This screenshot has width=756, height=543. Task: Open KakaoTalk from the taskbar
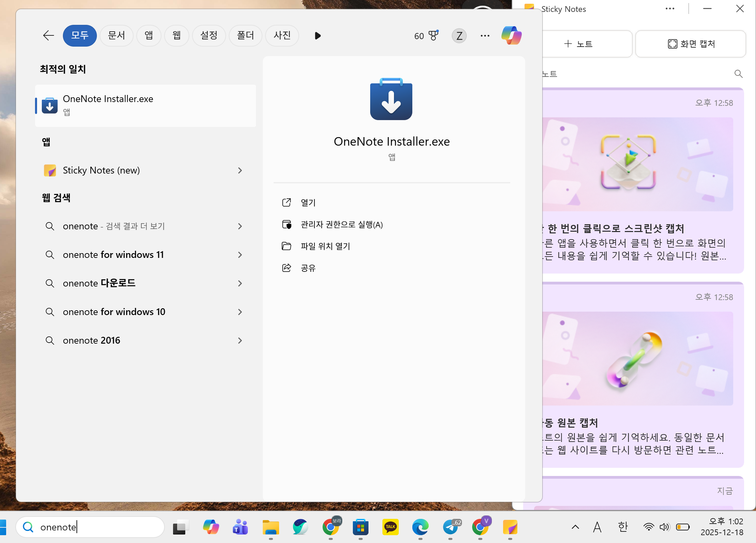click(391, 527)
